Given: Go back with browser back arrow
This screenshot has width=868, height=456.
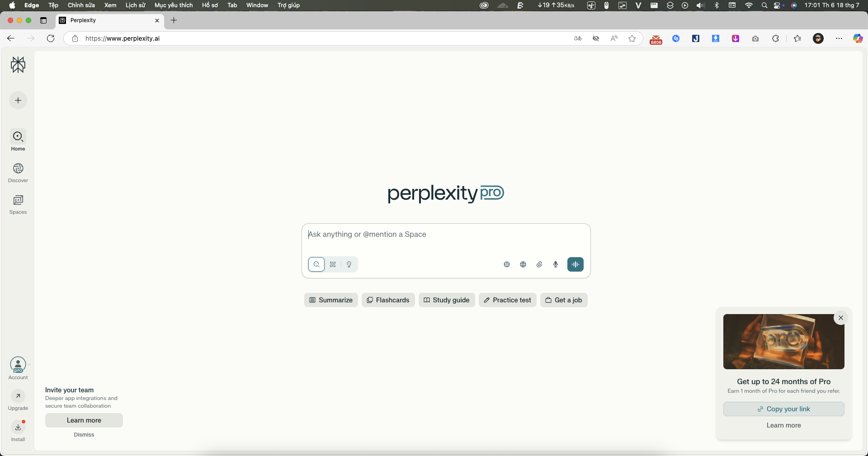Looking at the screenshot, I should pos(11,38).
